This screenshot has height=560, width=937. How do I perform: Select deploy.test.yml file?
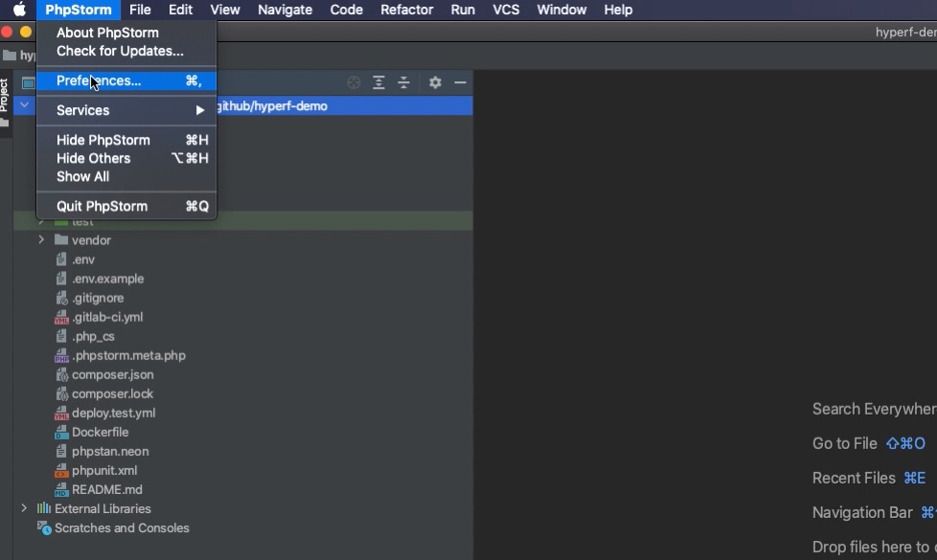(114, 414)
